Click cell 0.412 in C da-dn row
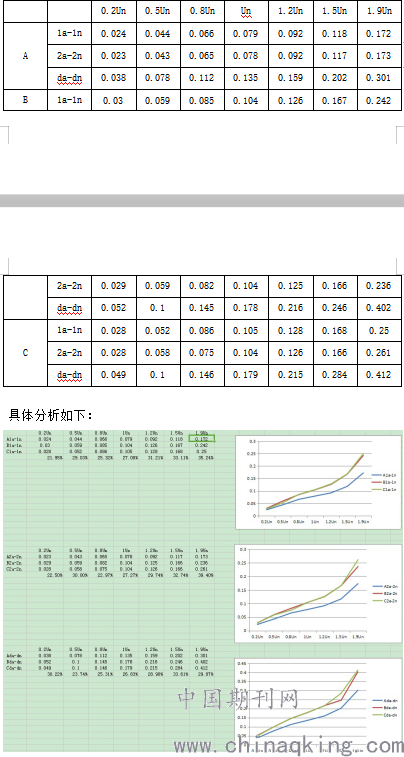 (379, 375)
